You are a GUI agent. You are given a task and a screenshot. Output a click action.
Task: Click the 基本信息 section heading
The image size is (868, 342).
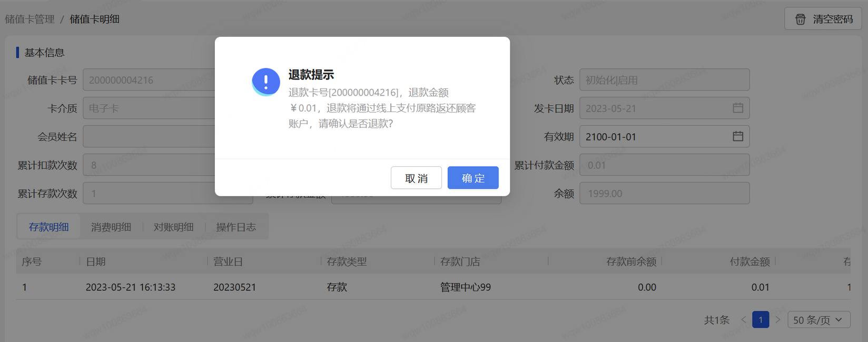point(44,53)
